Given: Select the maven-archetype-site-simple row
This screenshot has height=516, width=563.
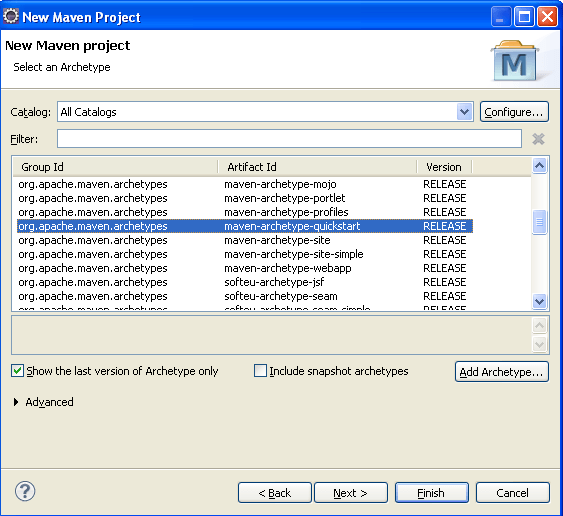Looking at the screenshot, I should click(x=245, y=254).
